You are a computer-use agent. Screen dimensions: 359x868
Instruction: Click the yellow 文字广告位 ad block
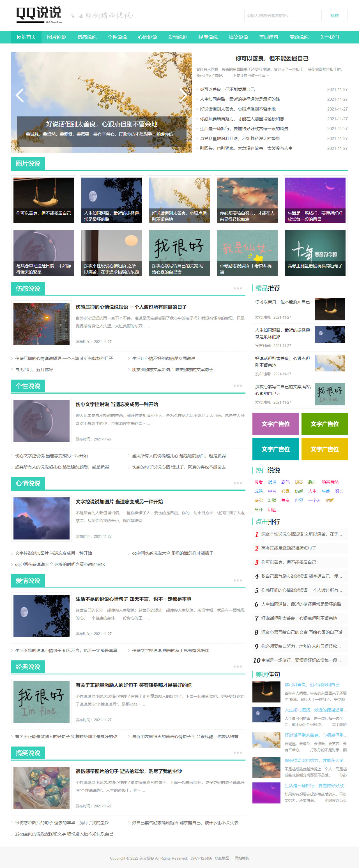coord(325,449)
